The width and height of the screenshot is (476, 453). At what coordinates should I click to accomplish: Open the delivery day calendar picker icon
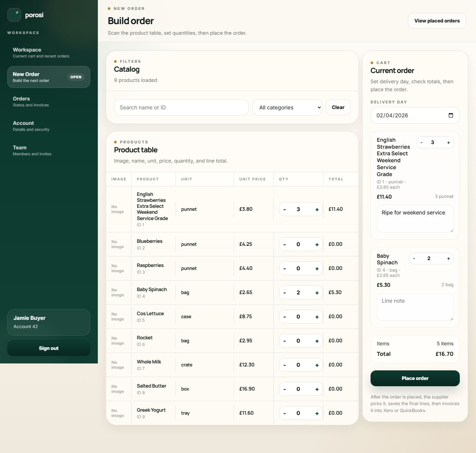click(x=451, y=115)
